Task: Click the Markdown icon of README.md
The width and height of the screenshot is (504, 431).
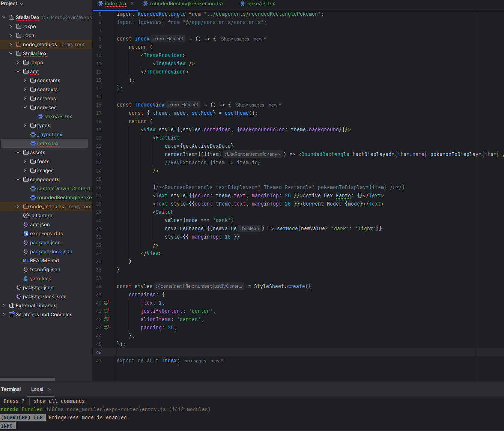Action: click(x=26, y=260)
